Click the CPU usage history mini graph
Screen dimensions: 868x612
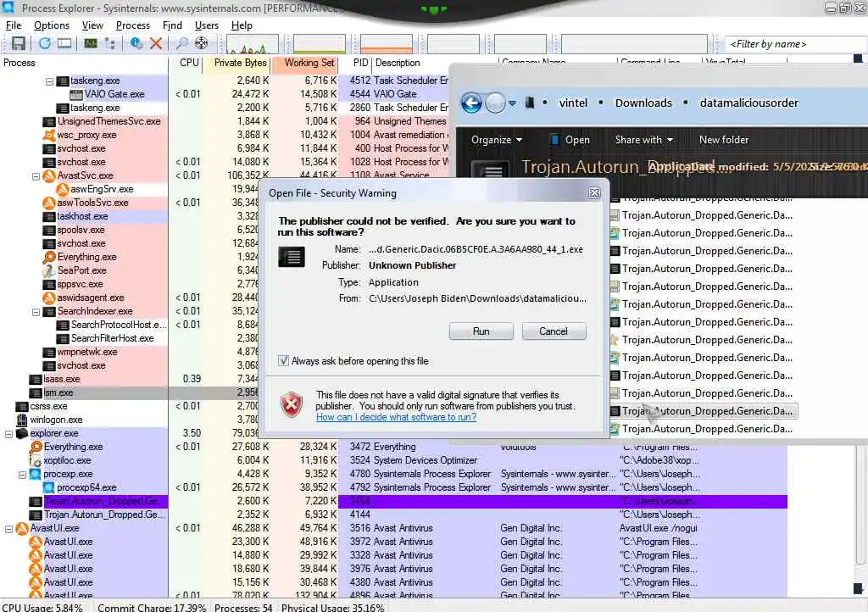click(x=252, y=44)
